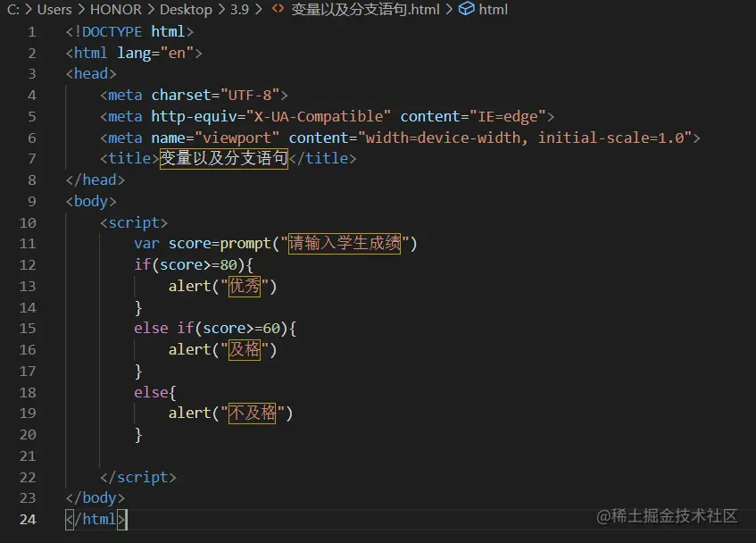
Task: Click the closing brace on line 14
Action: pyautogui.click(x=138, y=307)
